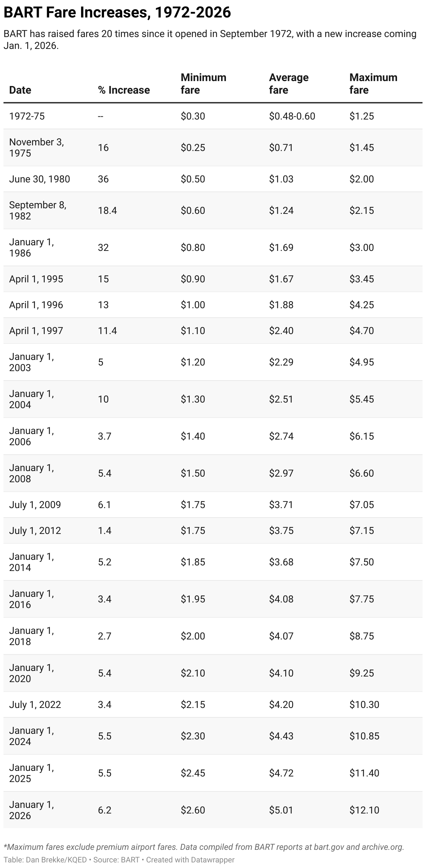This screenshot has width=426, height=868.
Task: Select the July 1, 2022 date cell
Action: pyautogui.click(x=35, y=704)
